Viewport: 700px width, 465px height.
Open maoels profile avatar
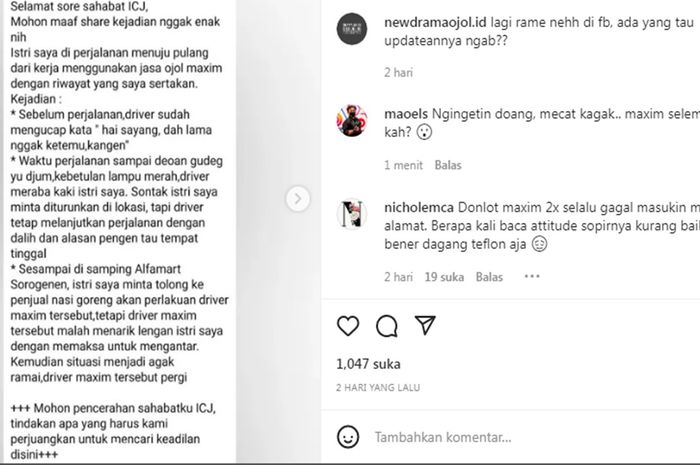(352, 120)
